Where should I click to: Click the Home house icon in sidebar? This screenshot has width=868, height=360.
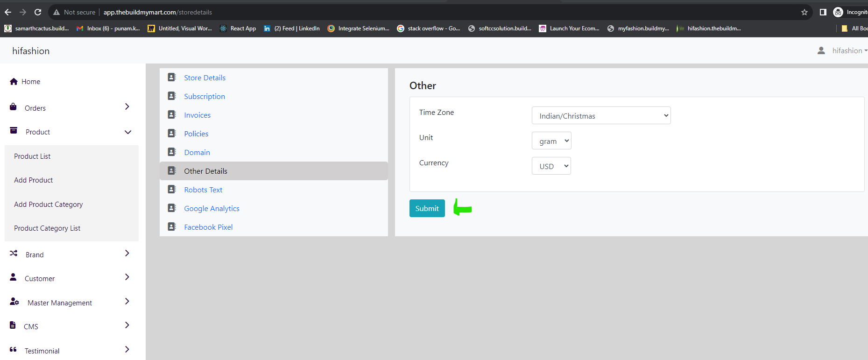(14, 81)
